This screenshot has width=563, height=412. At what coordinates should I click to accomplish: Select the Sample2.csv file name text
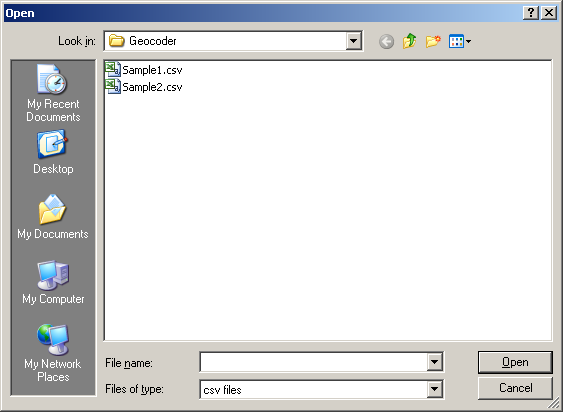152,87
